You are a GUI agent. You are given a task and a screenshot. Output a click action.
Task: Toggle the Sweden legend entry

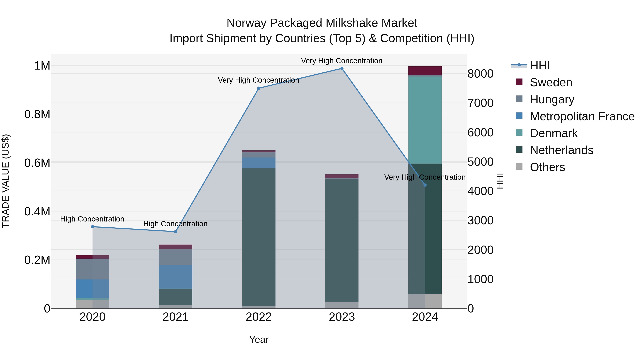click(x=544, y=82)
